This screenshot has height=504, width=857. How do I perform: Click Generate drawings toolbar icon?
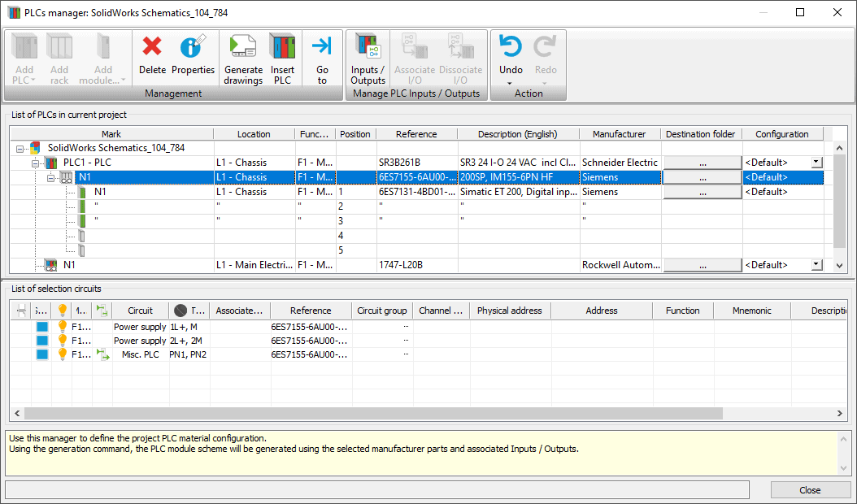coord(243,46)
